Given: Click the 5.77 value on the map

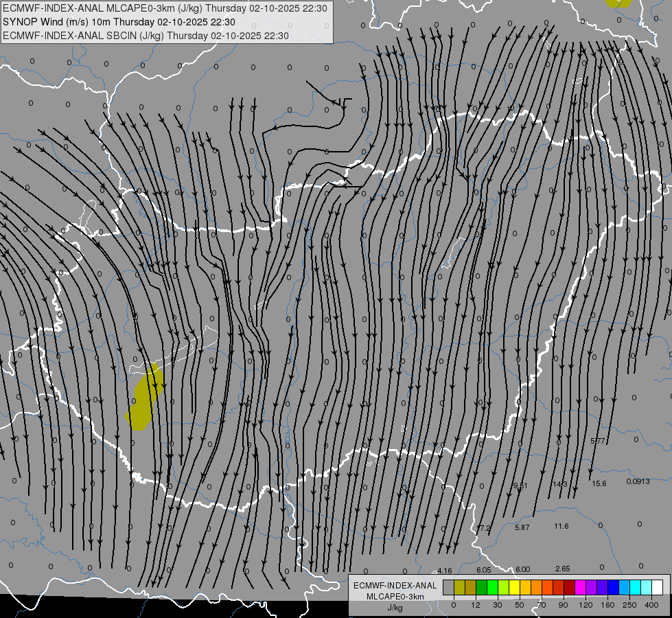Looking at the screenshot, I should click(597, 441).
